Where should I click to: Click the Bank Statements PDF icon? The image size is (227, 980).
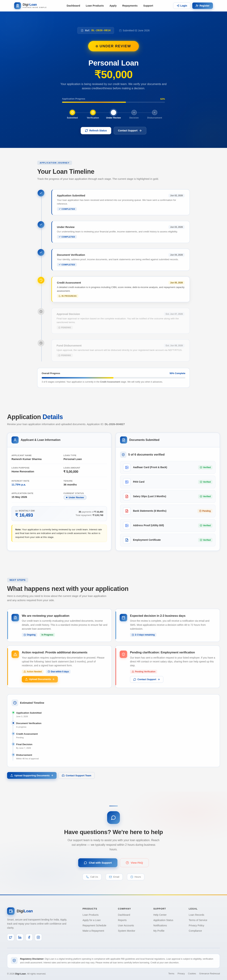point(127,511)
